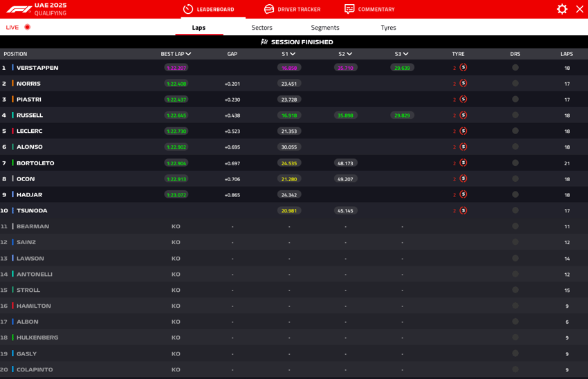
Task: Click Alonso's S1 time 30.055
Action: [289, 147]
